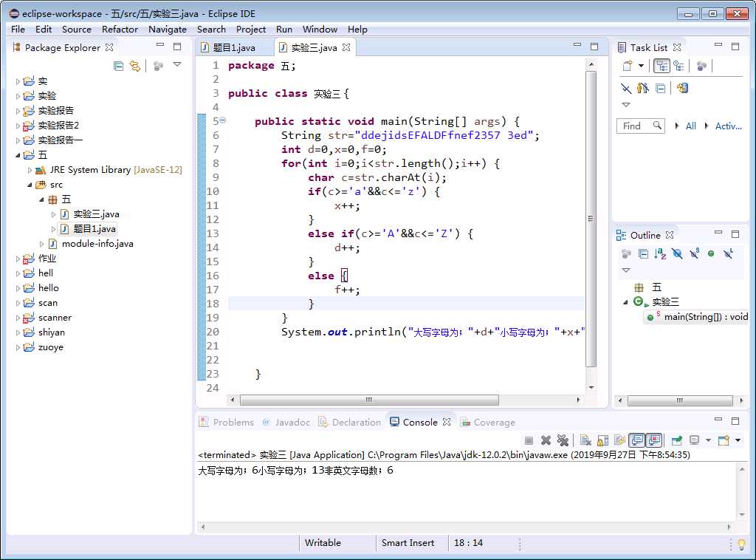This screenshot has height=560, width=756.
Task: Expand the scanner project
Action: (x=18, y=318)
